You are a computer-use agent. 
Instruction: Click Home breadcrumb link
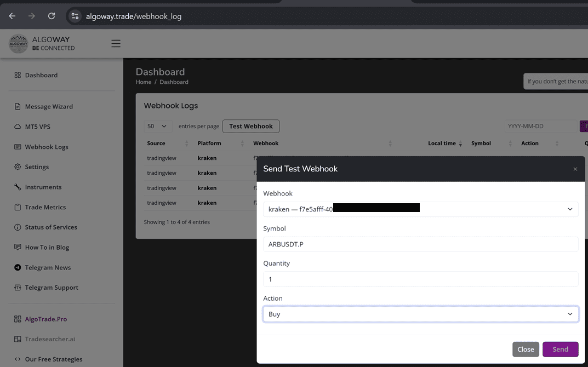point(143,82)
